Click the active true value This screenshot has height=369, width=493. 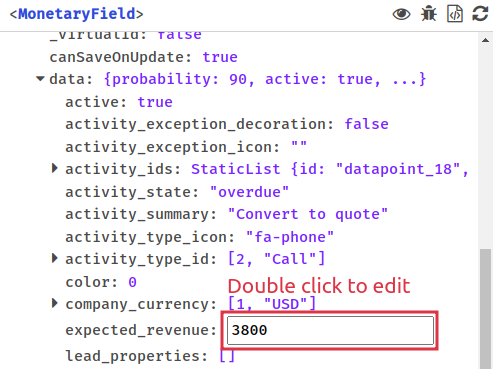pos(155,102)
